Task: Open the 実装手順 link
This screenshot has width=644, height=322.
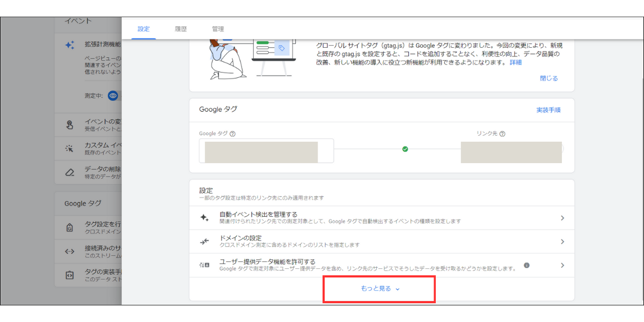Action: tap(548, 110)
